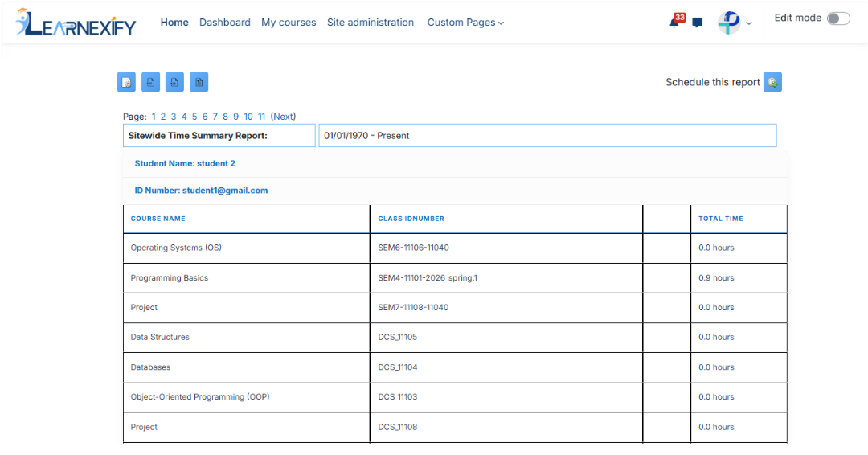Go to the Home menu item
The width and height of the screenshot is (868, 455).
pyautogui.click(x=174, y=23)
